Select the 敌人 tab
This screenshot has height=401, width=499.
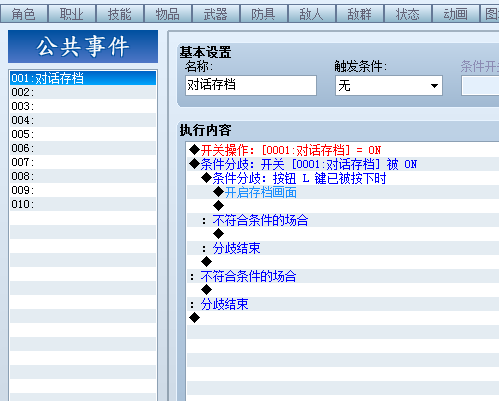[x=312, y=14]
